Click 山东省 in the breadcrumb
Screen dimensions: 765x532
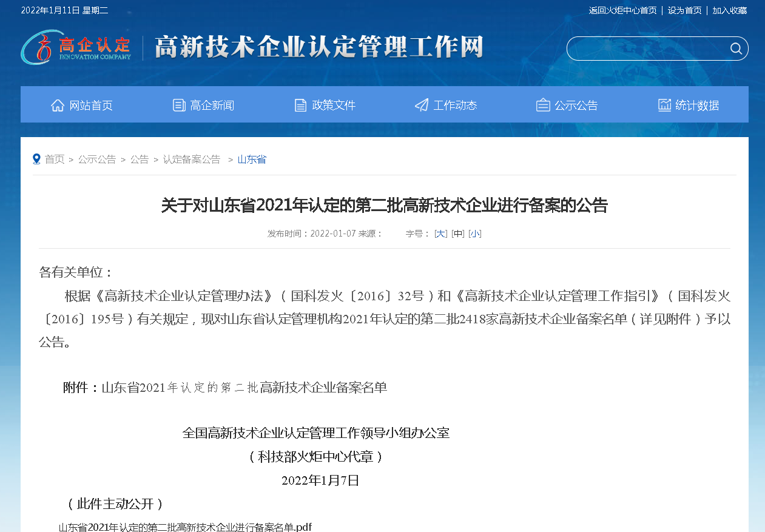[252, 160]
